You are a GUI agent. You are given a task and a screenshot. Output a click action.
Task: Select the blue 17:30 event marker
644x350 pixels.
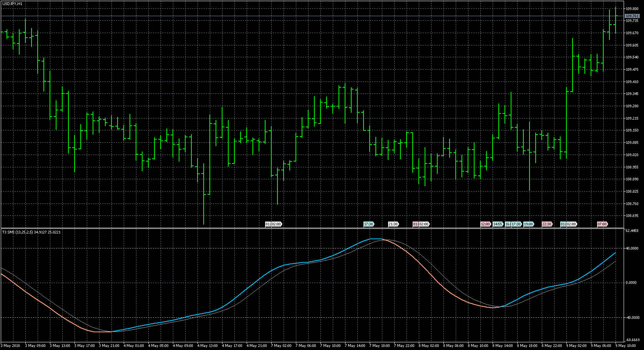coord(368,224)
